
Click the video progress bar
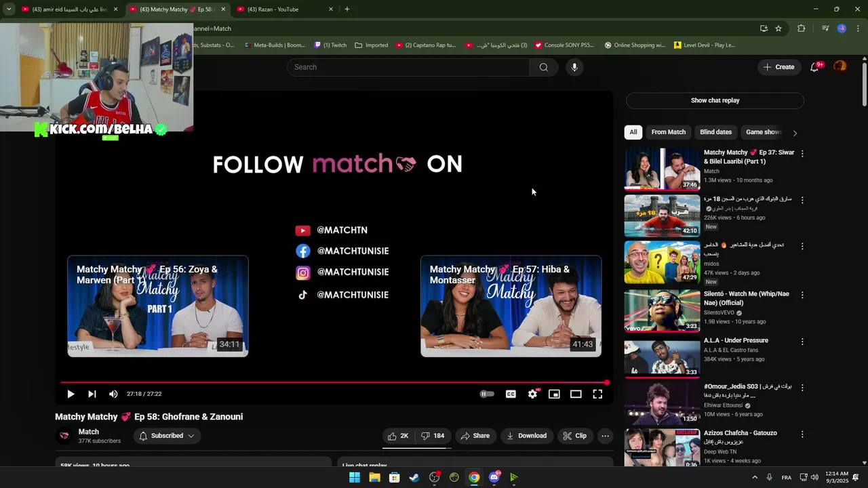[x=334, y=382]
